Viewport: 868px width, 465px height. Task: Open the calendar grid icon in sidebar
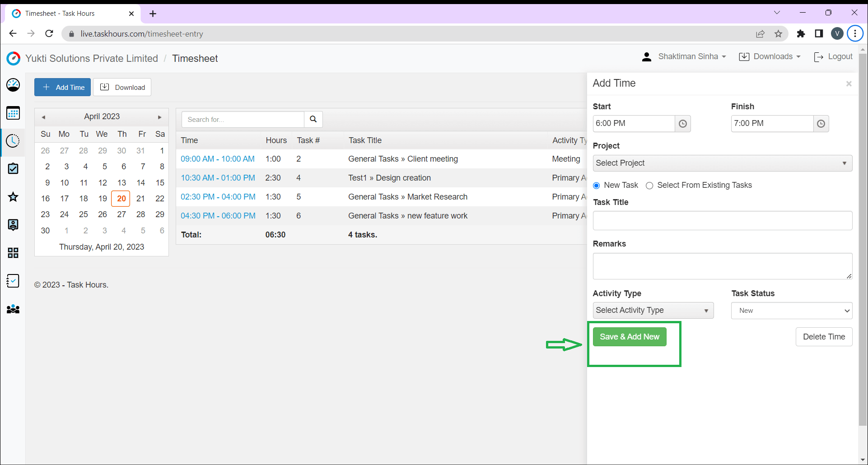pyautogui.click(x=13, y=113)
